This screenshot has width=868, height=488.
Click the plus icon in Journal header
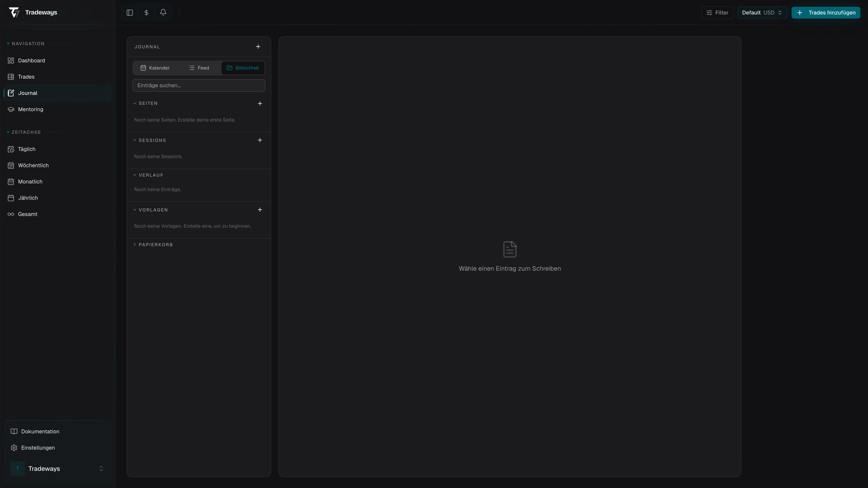(258, 47)
